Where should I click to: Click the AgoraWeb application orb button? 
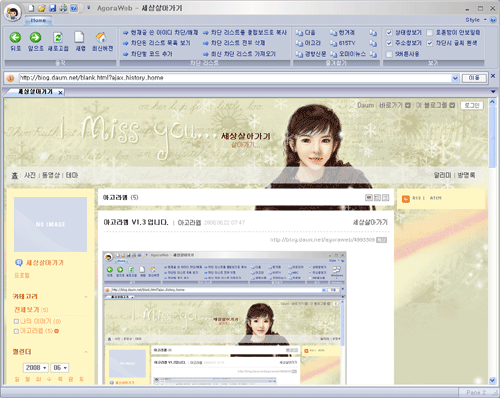13,12
